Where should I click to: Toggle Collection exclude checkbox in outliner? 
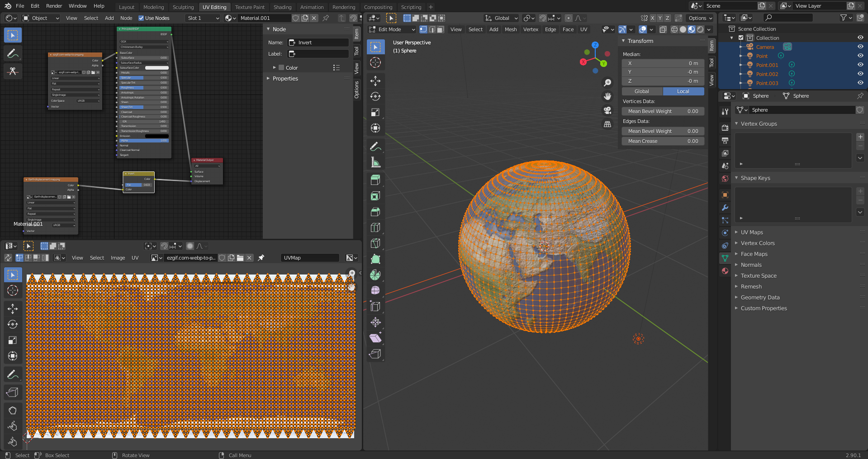pyautogui.click(x=741, y=38)
